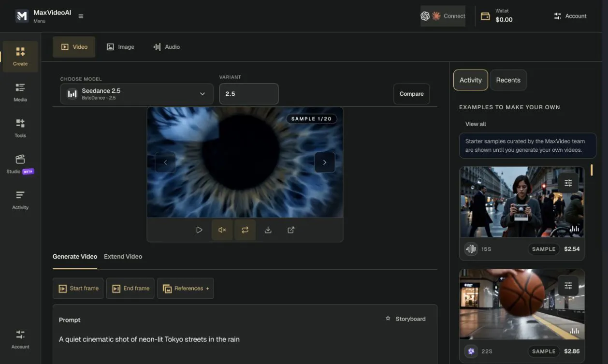Click the bars icon on the photographer thumbnail

pyautogui.click(x=575, y=229)
